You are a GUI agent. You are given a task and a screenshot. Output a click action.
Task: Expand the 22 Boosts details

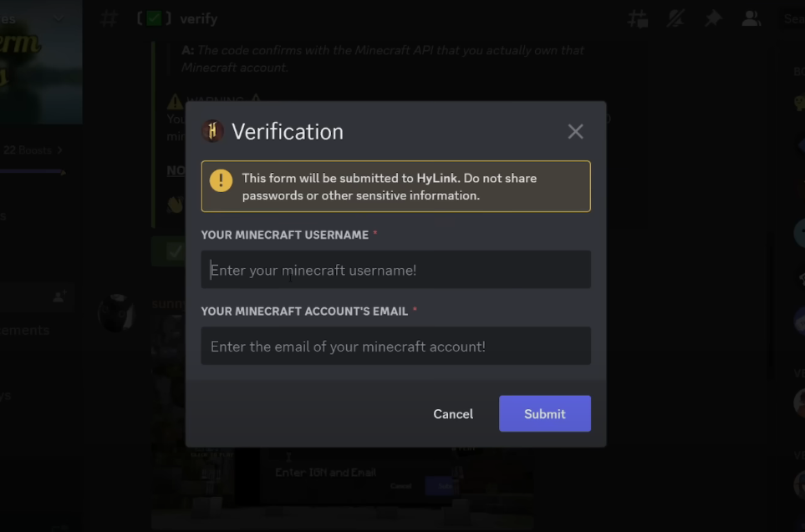coord(29,150)
